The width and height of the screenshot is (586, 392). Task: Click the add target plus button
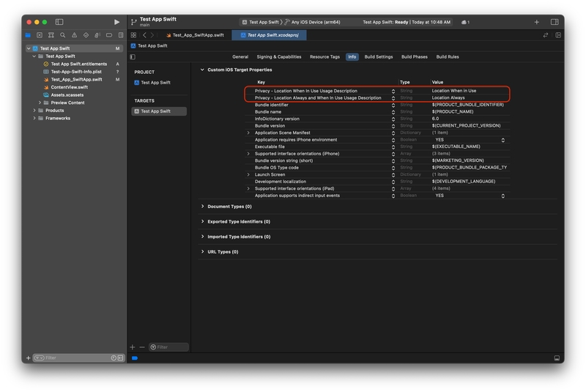click(133, 347)
